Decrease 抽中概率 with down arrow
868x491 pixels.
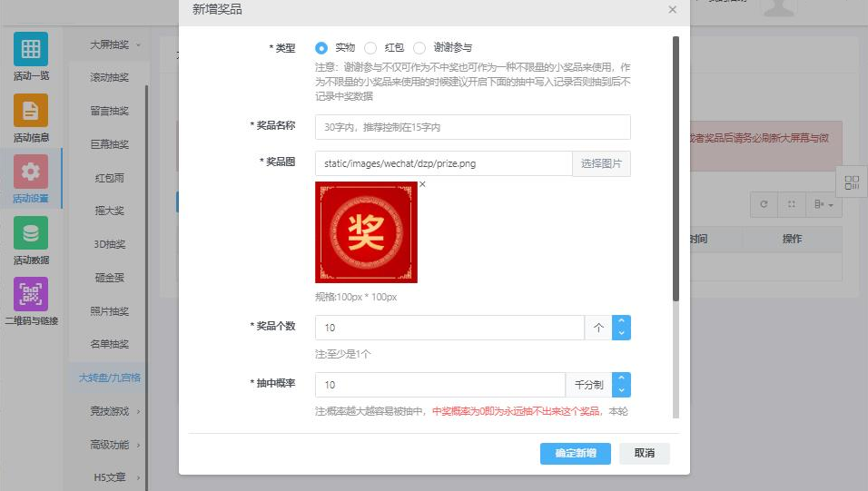pos(621,391)
